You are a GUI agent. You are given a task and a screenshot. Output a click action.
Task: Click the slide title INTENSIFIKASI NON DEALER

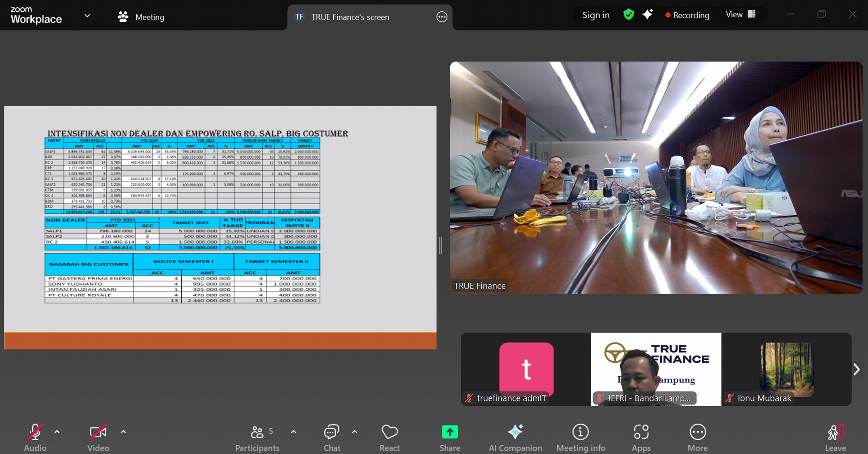click(x=197, y=133)
